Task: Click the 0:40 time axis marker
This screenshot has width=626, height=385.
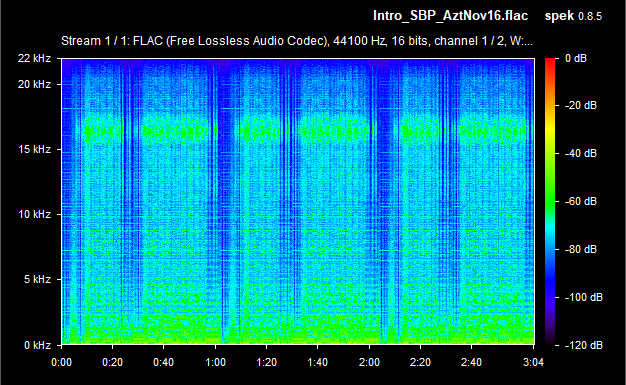Action: (164, 362)
